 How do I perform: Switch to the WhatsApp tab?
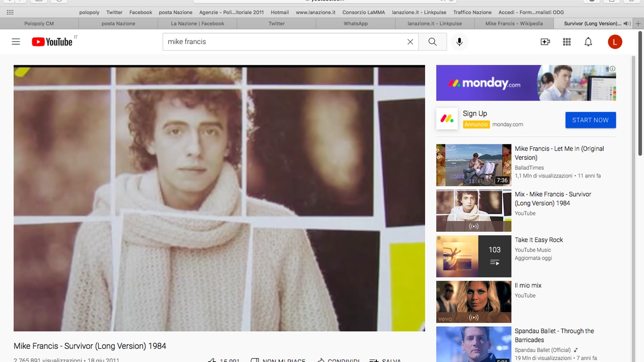coord(356,24)
